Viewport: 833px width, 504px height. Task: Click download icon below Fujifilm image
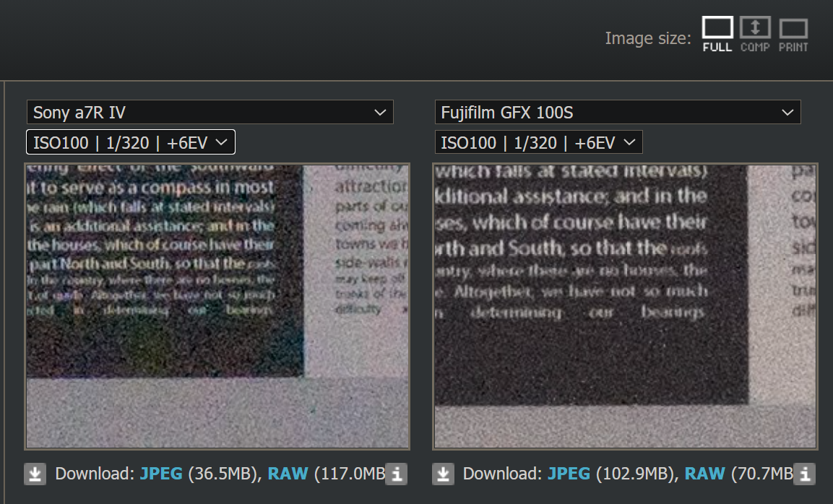coord(443,474)
